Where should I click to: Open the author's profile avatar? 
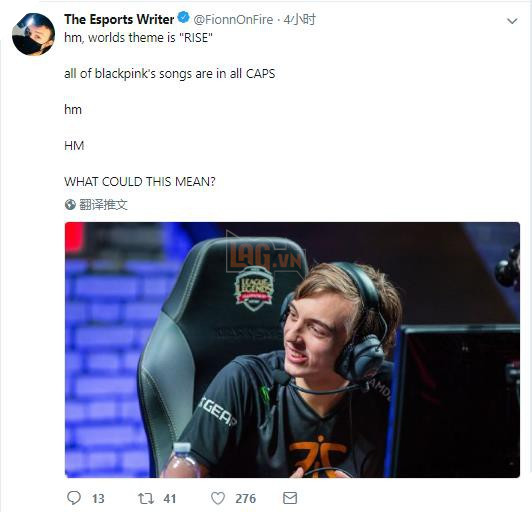pos(33,34)
